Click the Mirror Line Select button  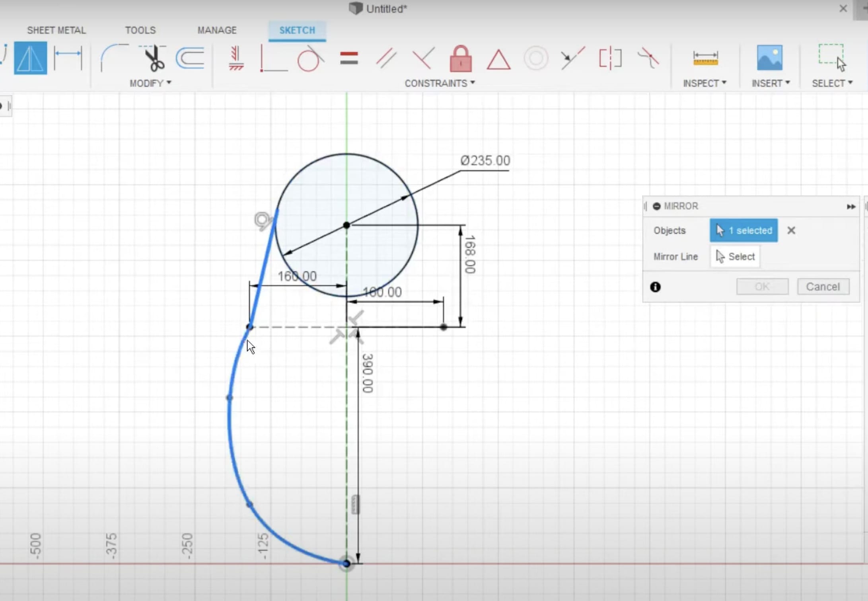[735, 257]
